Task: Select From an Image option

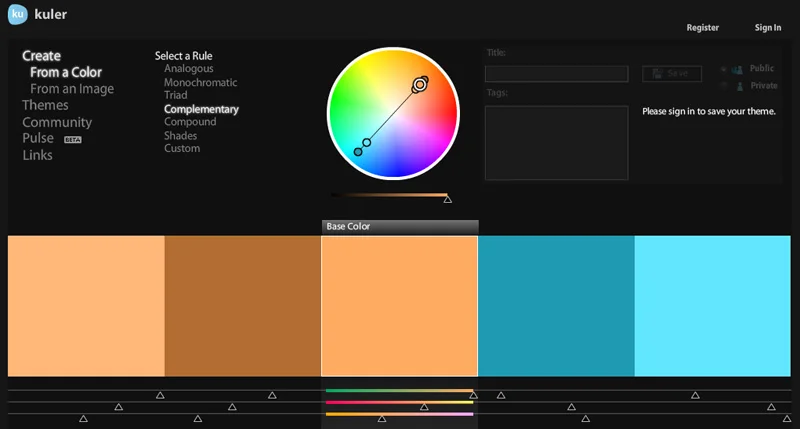Action: pos(72,89)
